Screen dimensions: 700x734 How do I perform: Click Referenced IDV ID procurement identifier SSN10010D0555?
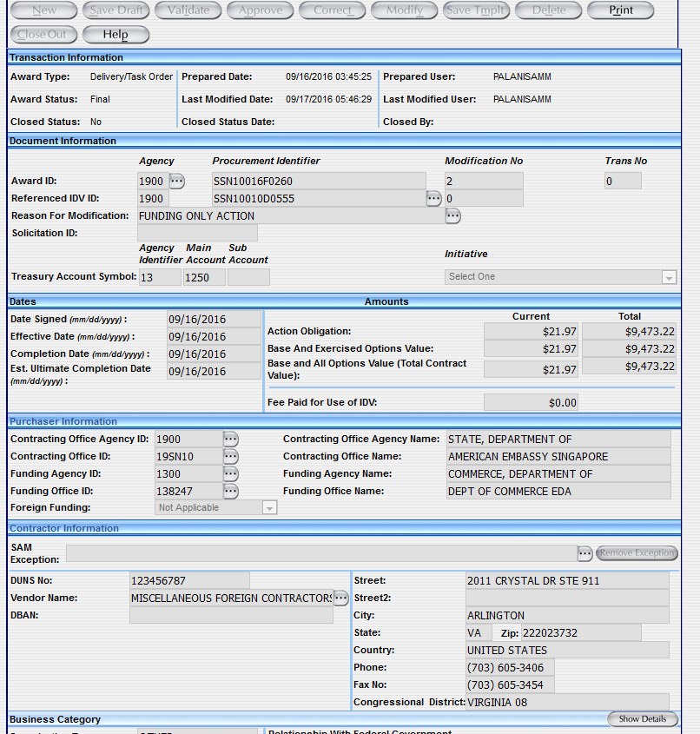(x=319, y=198)
